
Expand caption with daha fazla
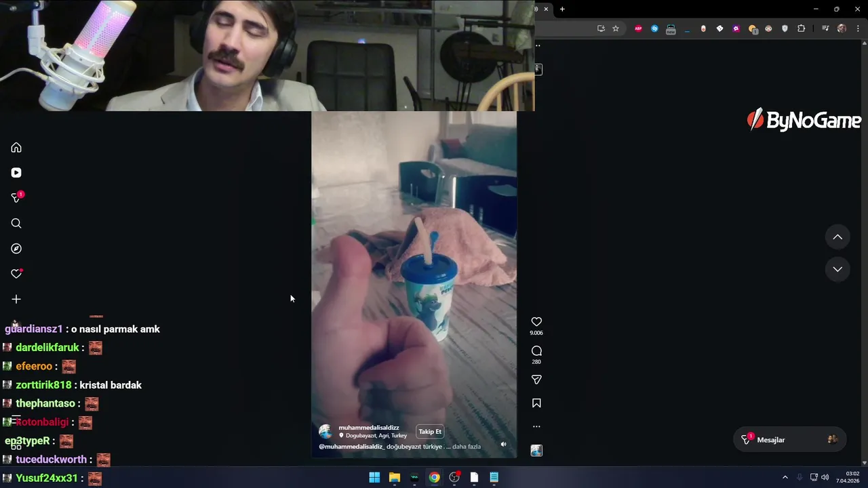[467, 447]
